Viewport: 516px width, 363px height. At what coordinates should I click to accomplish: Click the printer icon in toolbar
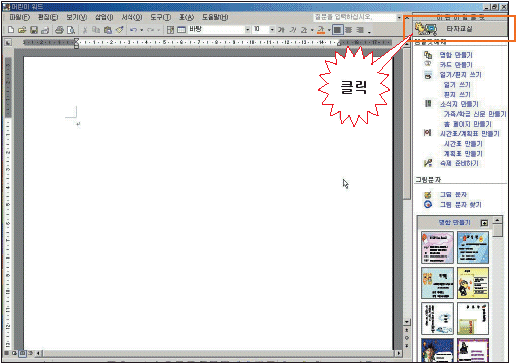pyautogui.click(x=59, y=30)
